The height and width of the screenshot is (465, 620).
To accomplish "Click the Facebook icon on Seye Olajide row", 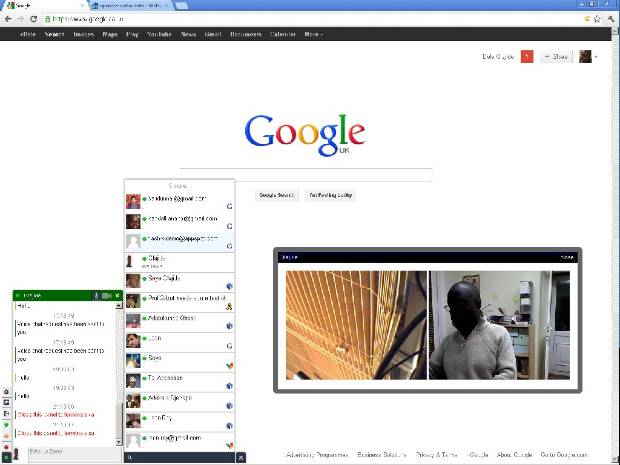I will click(229, 286).
